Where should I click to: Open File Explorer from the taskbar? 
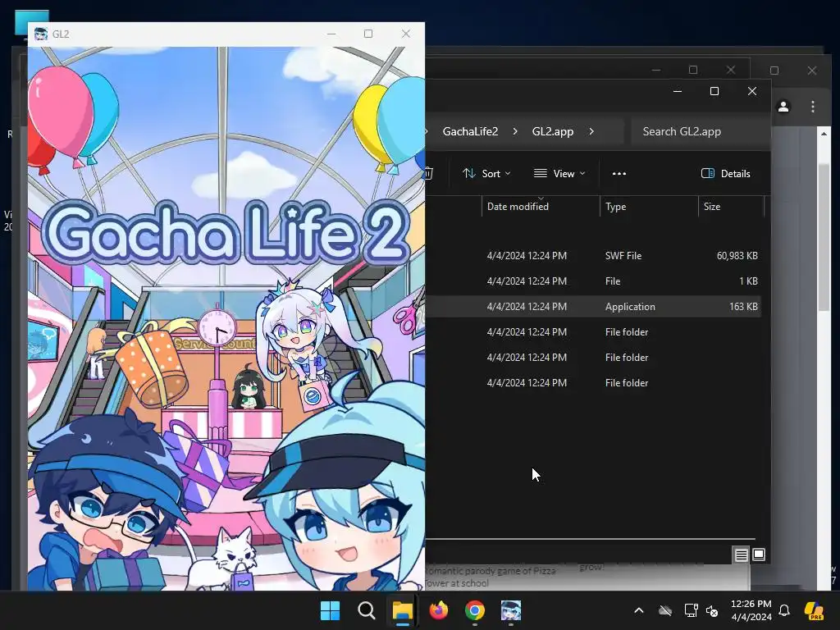pyautogui.click(x=402, y=610)
